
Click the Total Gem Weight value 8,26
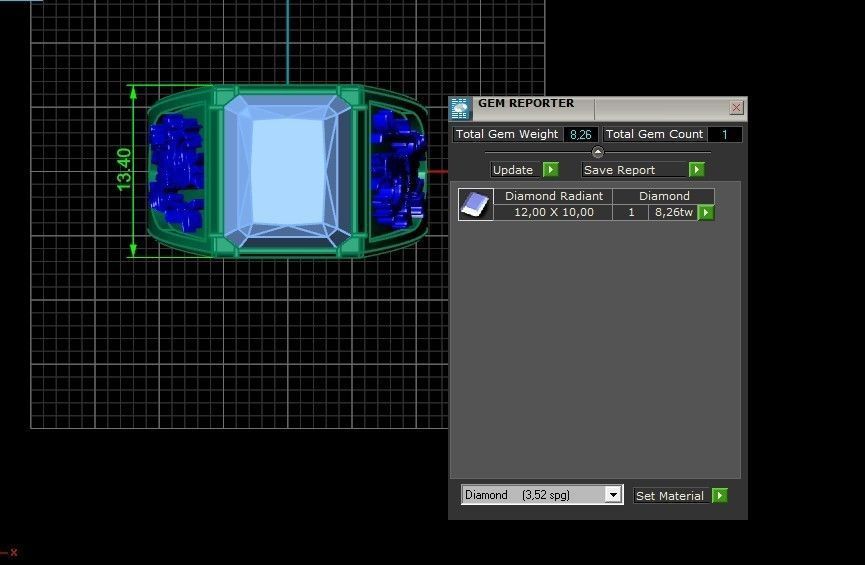tap(581, 135)
